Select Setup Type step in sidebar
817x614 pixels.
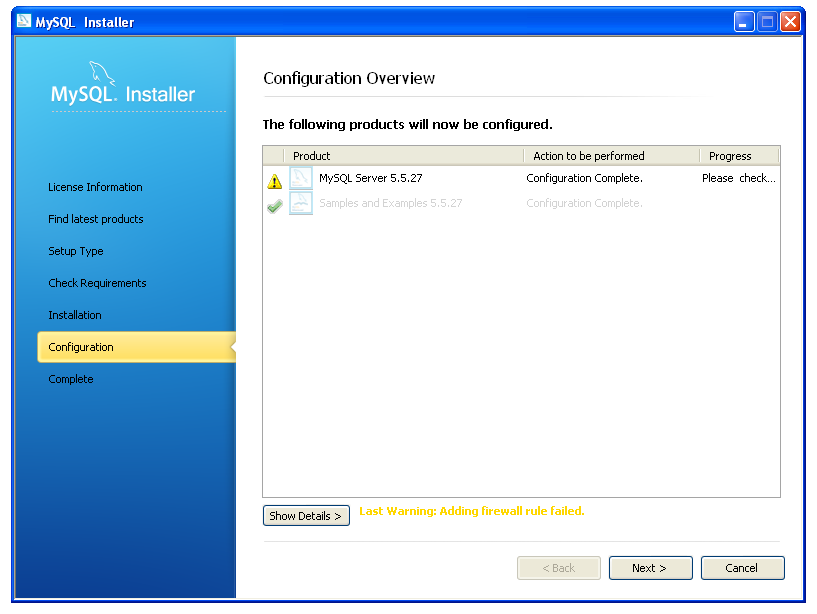pyautogui.click(x=76, y=251)
